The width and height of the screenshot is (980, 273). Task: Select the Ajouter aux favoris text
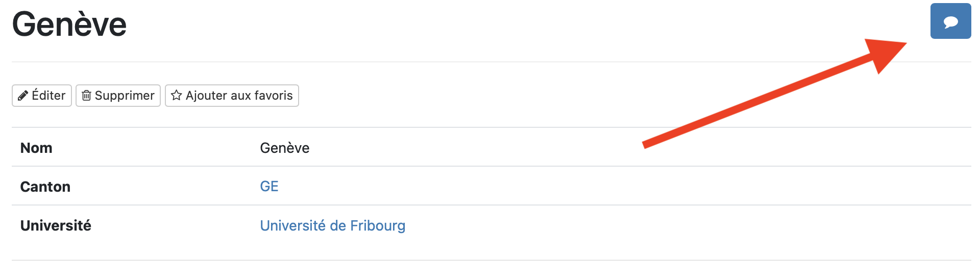(239, 96)
